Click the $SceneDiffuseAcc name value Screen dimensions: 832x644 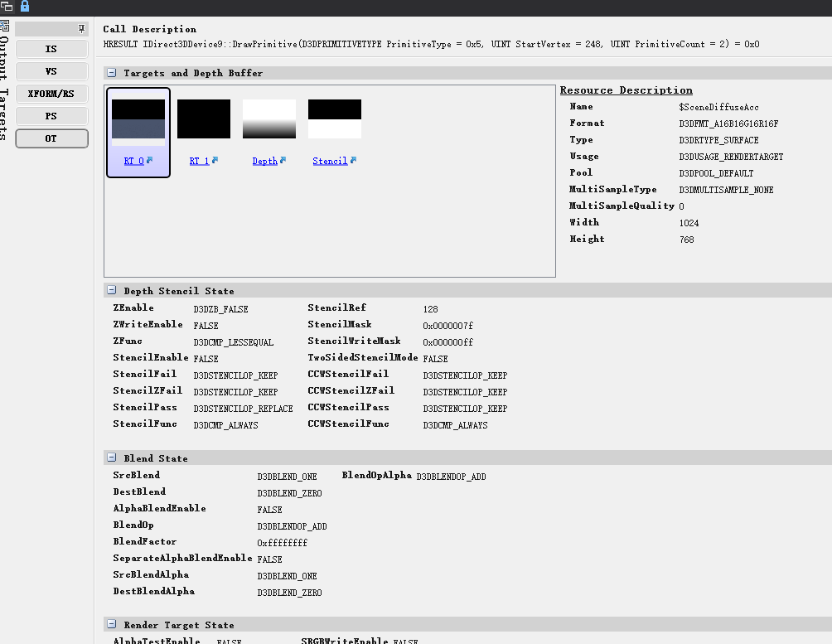(x=718, y=107)
